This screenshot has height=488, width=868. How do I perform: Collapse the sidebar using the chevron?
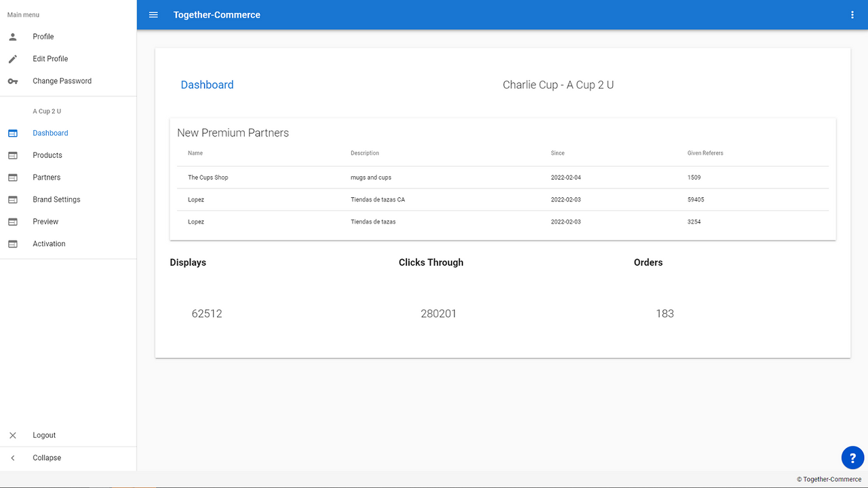tap(12, 457)
